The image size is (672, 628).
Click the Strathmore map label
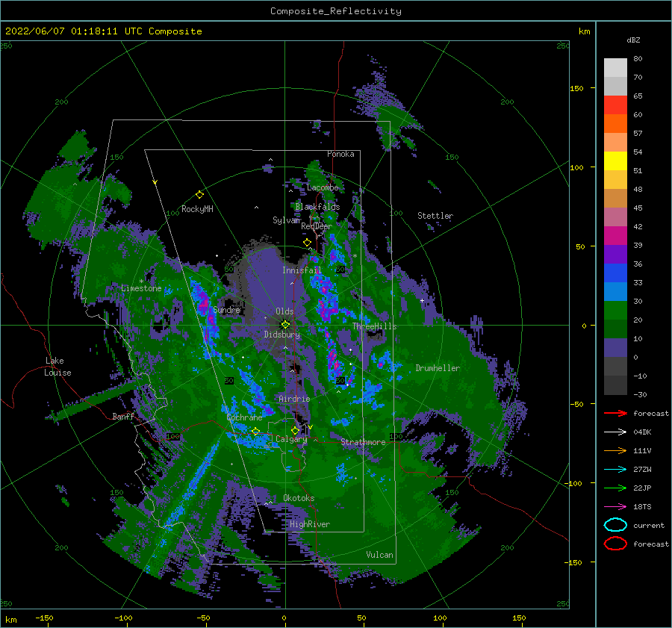(363, 442)
